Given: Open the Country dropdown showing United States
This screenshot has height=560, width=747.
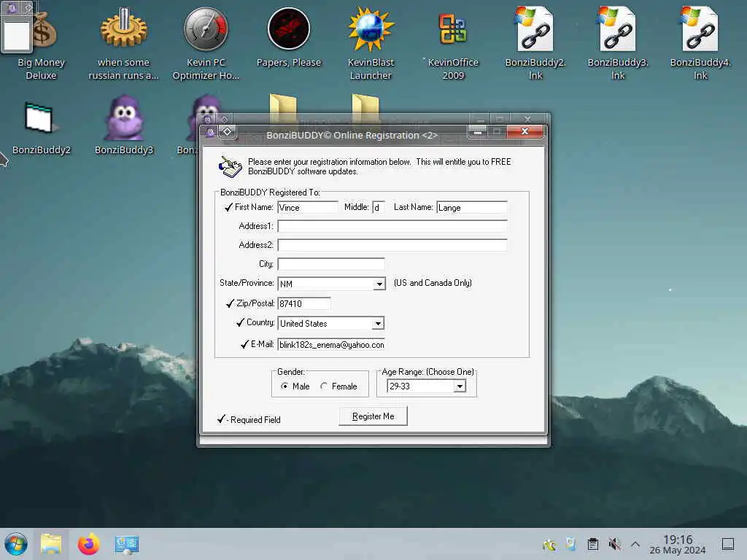Looking at the screenshot, I should click(378, 323).
